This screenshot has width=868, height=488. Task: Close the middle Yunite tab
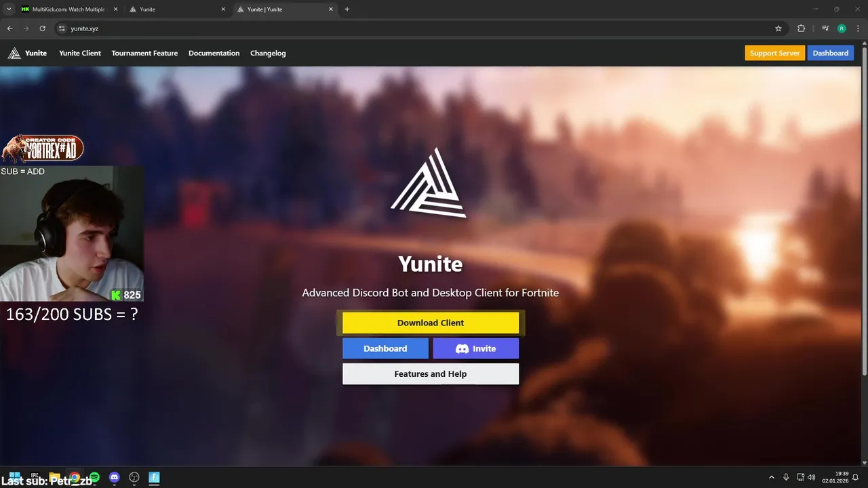(x=223, y=9)
